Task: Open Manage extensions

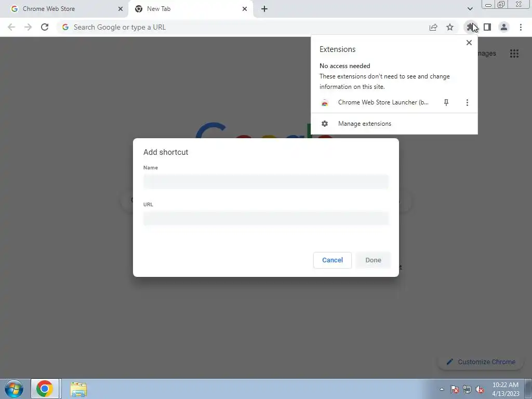Action: coord(394,124)
